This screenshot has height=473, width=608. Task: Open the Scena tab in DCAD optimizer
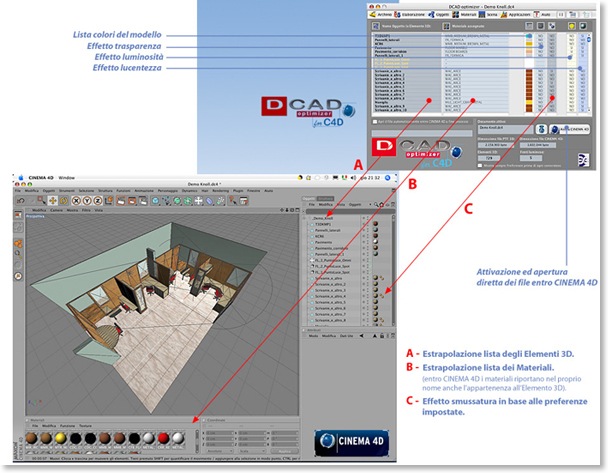[488, 14]
